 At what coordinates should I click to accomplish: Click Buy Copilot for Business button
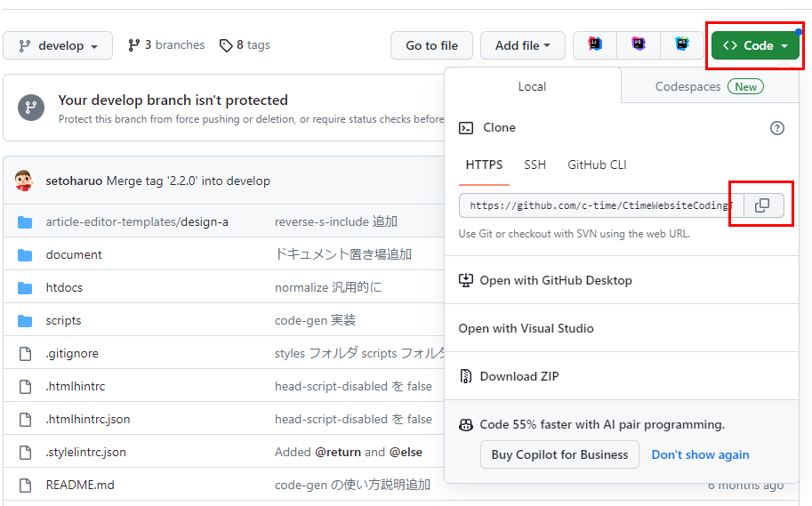pos(559,454)
